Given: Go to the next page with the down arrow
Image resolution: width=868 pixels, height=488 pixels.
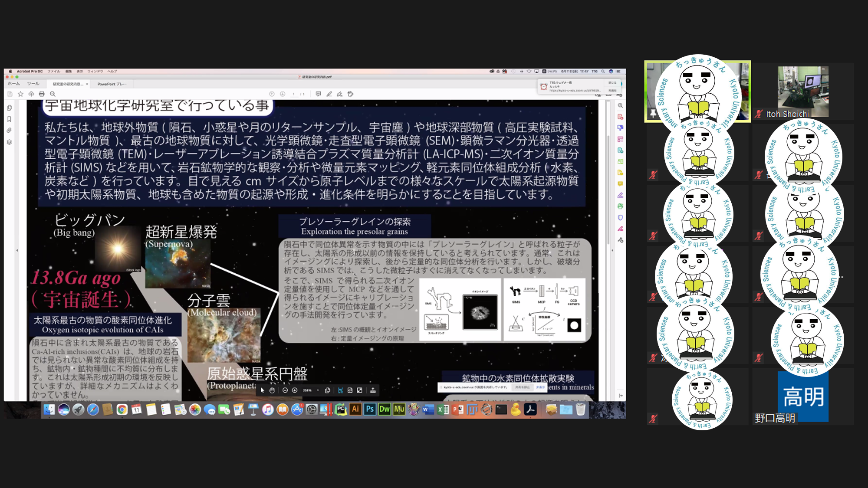Looking at the screenshot, I should tap(283, 94).
